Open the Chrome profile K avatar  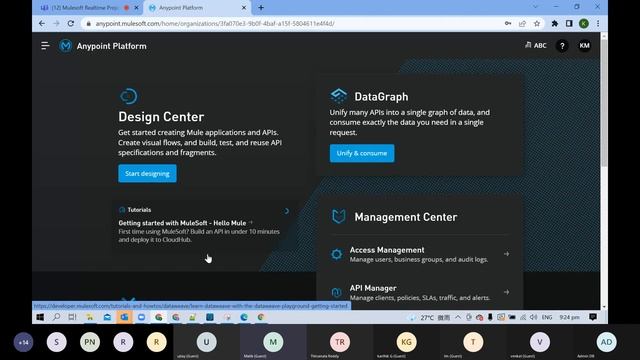tap(584, 24)
